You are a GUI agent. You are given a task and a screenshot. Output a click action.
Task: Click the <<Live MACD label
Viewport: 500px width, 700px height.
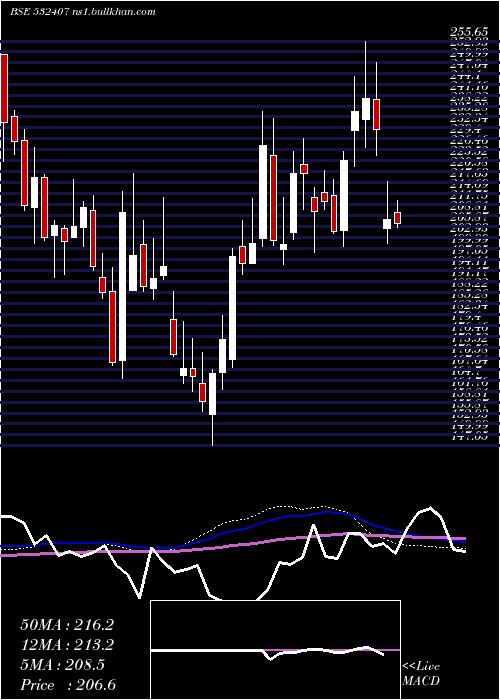coord(421,674)
